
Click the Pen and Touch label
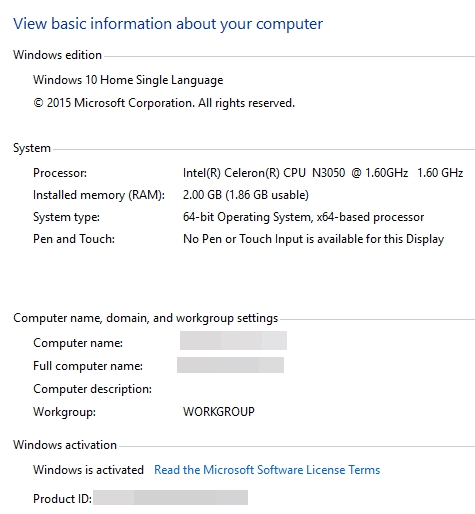click(x=74, y=239)
